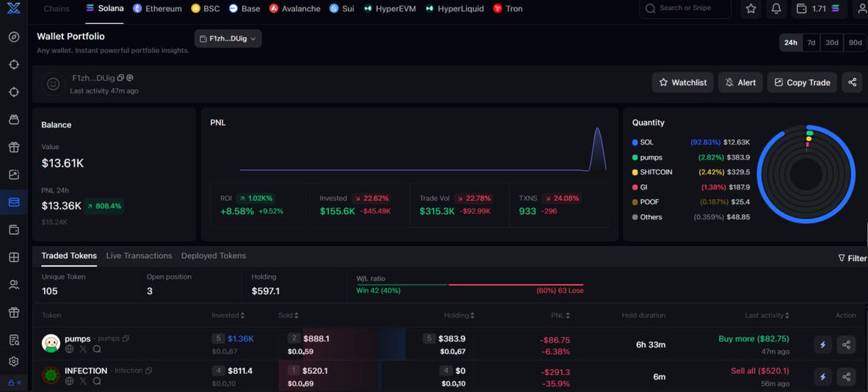Expand wallet selector F1zh...DUig dropdown

pos(228,38)
